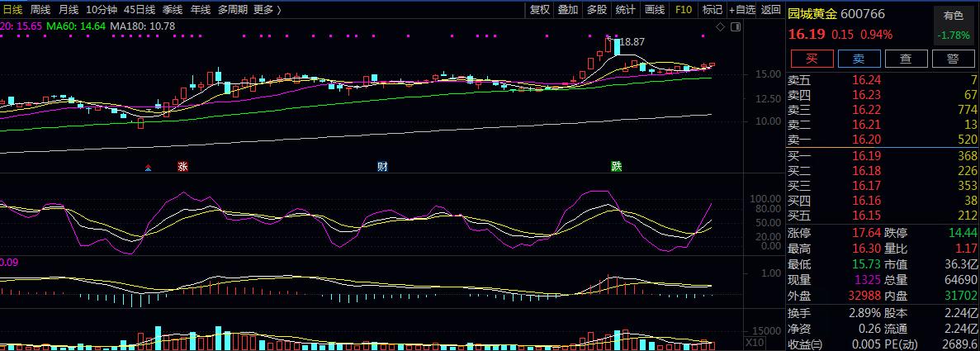Image resolution: width=980 pixels, height=351 pixels.
Task: Click the small red-blue arrow marker
Action: click(x=148, y=167)
